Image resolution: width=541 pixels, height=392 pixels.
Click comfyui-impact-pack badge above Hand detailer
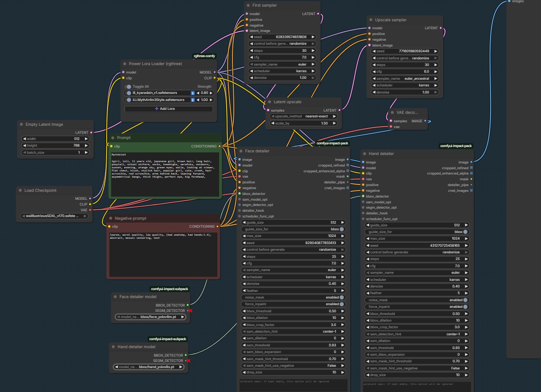point(456,146)
